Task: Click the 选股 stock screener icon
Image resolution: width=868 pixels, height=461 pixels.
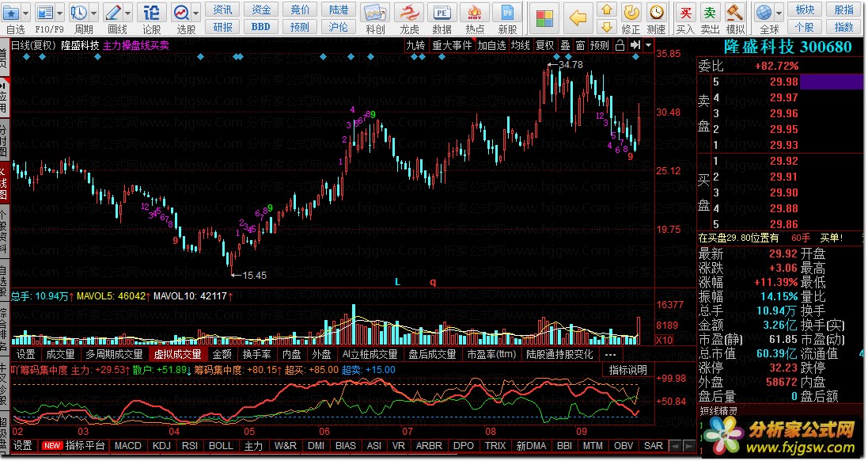Action: pyautogui.click(x=181, y=12)
